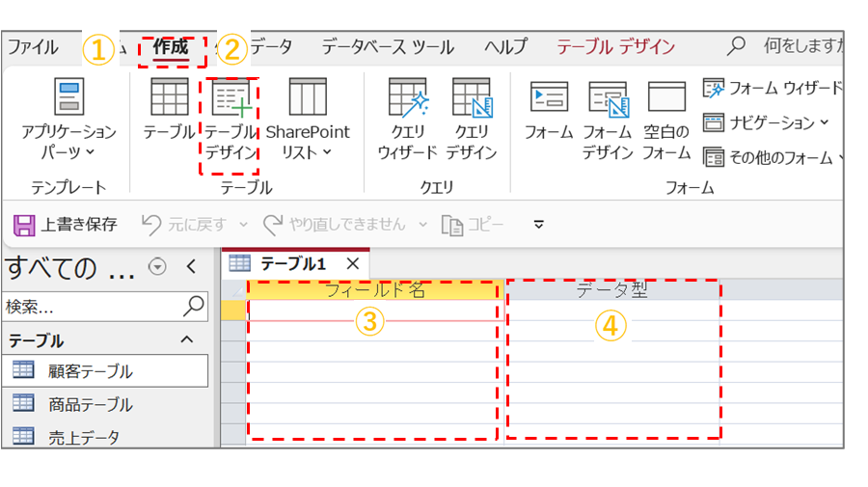Click the Save (上書き保存) button
Image resolution: width=868 pixels, height=487 pixels.
(66, 225)
